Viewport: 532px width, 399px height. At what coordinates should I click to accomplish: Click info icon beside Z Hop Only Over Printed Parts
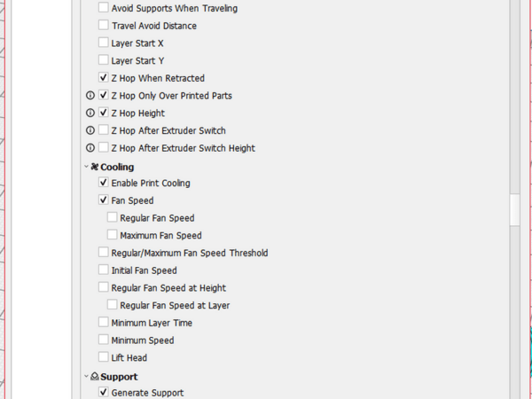tap(90, 96)
